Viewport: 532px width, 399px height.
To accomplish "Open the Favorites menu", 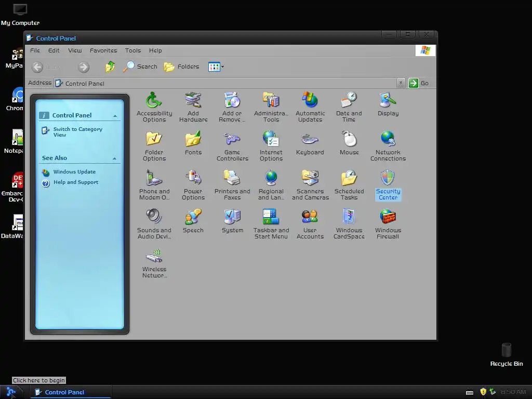I will point(103,50).
